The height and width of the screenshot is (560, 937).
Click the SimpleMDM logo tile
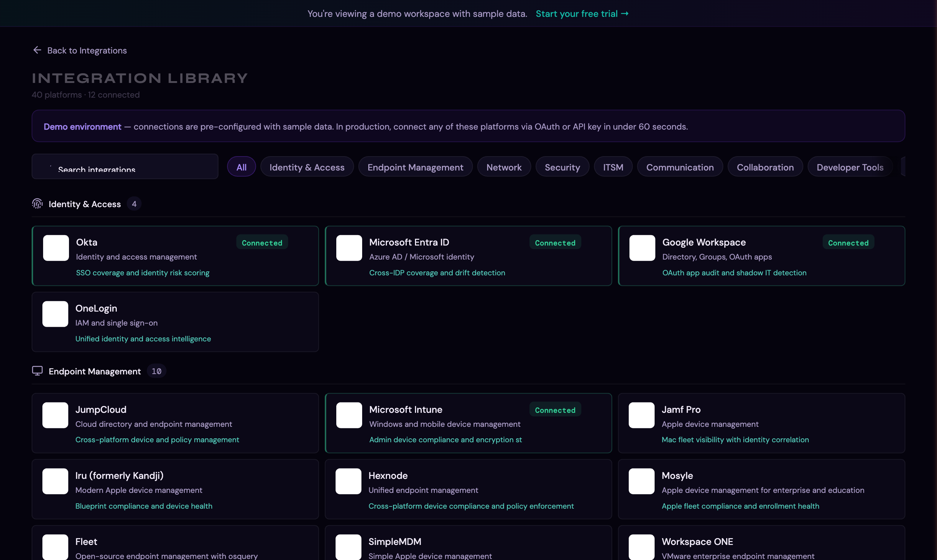[x=348, y=547]
